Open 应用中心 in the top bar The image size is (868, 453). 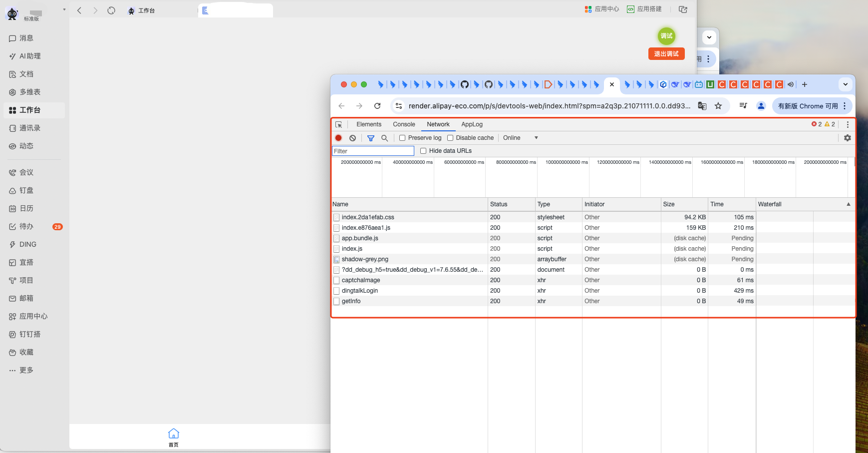click(602, 9)
